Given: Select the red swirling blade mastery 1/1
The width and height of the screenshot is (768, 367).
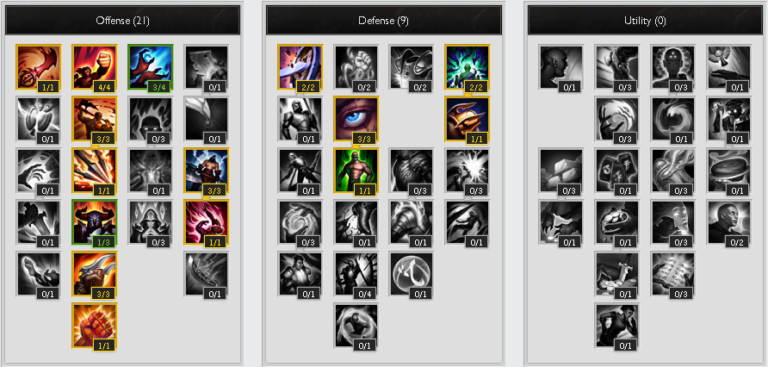Looking at the screenshot, I should pyautogui.click(x=39, y=68).
